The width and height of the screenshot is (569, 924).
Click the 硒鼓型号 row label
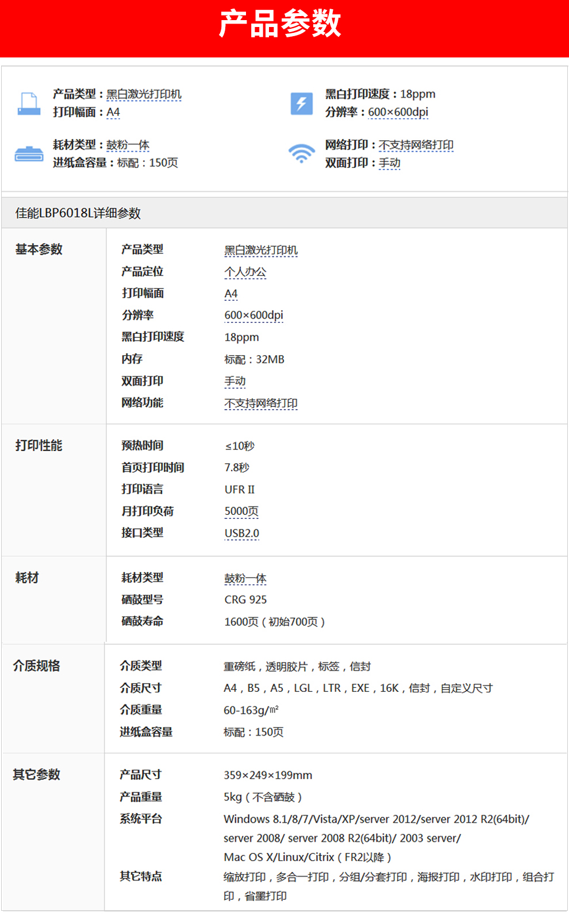coord(143,599)
